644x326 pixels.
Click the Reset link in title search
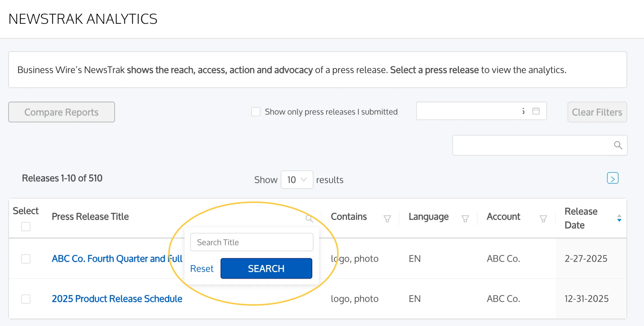[x=202, y=268]
